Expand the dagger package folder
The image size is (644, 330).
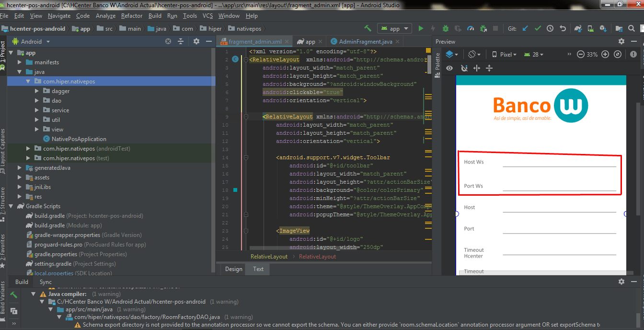pyautogui.click(x=38, y=91)
